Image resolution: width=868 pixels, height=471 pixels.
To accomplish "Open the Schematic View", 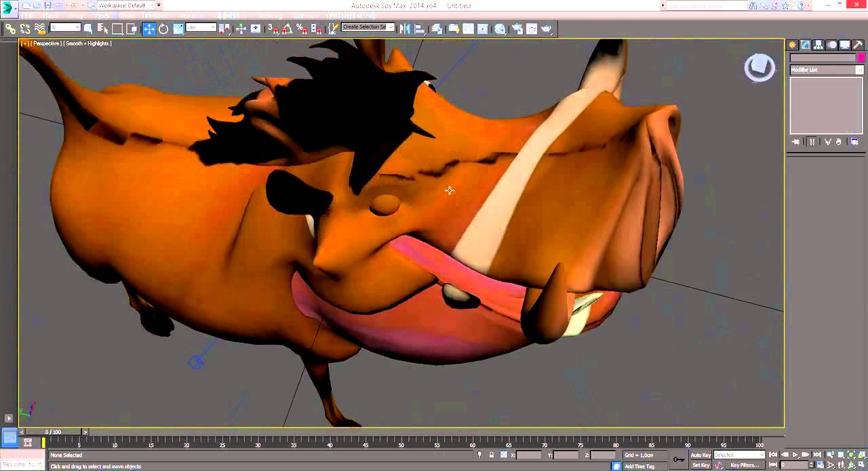I will pyautogui.click(x=483, y=29).
